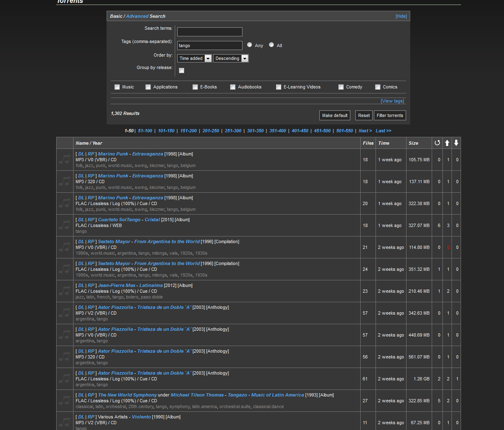Enable the Group by release checkbox
This screenshot has height=430, width=504.
[181, 70]
